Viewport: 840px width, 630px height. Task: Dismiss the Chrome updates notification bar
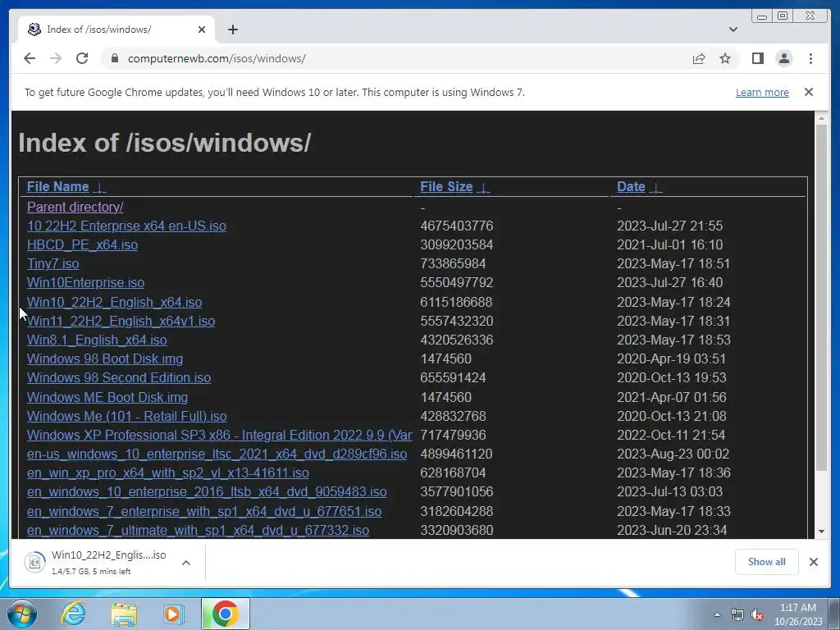(x=809, y=92)
